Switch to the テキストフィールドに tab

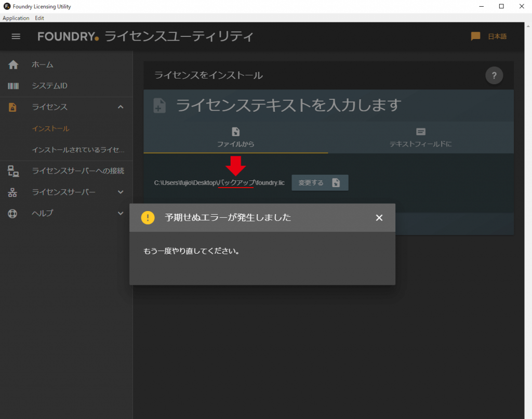point(421,138)
